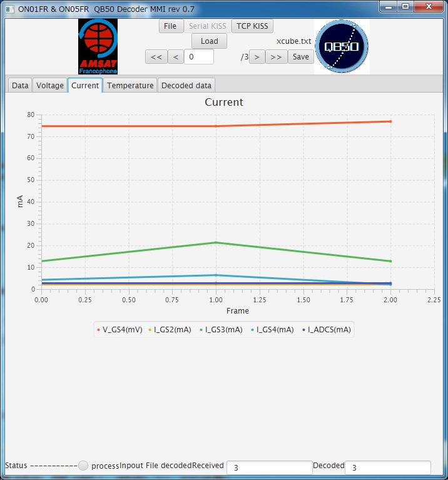Click the I_GS4(mA) legend entry
This screenshot has height=480, width=448.
click(272, 330)
